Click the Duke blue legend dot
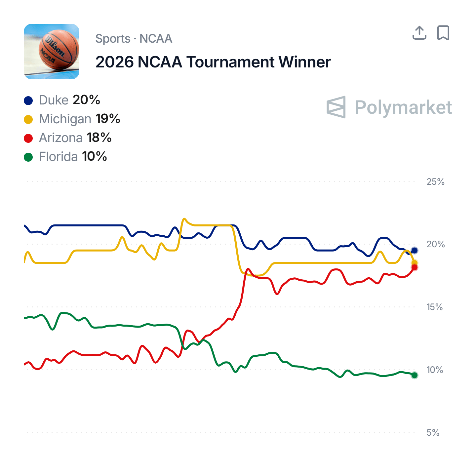 click(x=28, y=100)
